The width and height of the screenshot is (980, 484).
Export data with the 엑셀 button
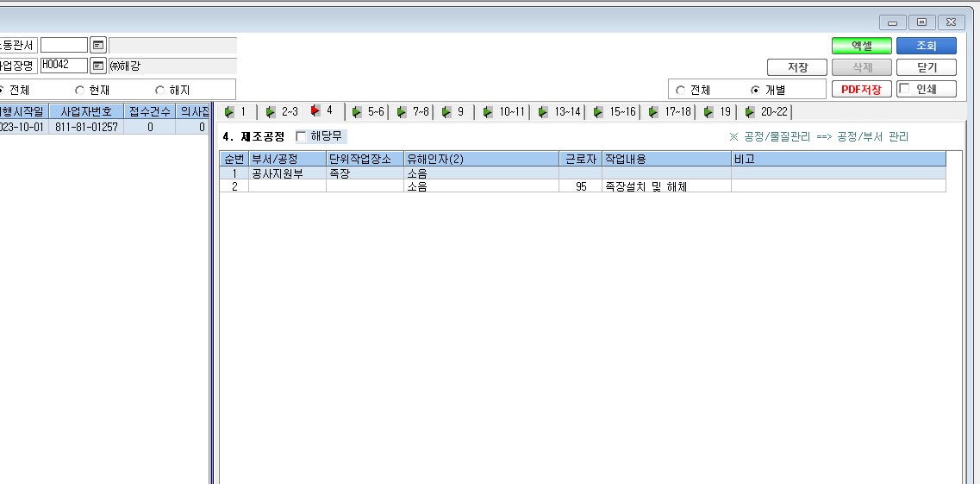pos(861,46)
